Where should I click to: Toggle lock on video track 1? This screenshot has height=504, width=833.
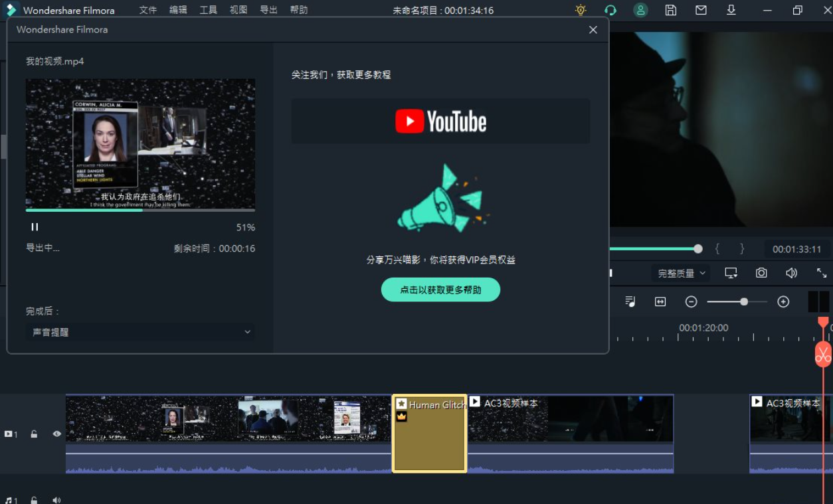pyautogui.click(x=34, y=434)
